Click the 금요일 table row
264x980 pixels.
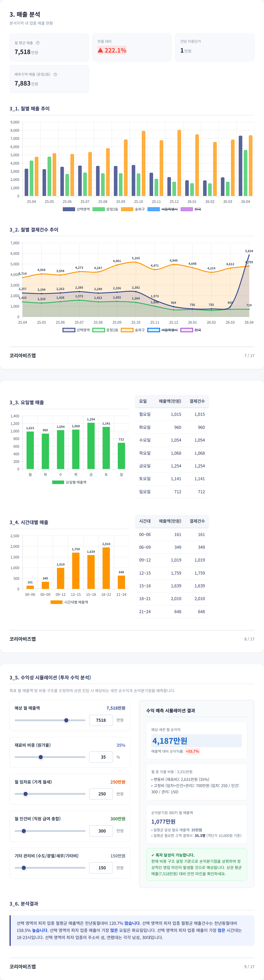pyautogui.click(x=172, y=466)
